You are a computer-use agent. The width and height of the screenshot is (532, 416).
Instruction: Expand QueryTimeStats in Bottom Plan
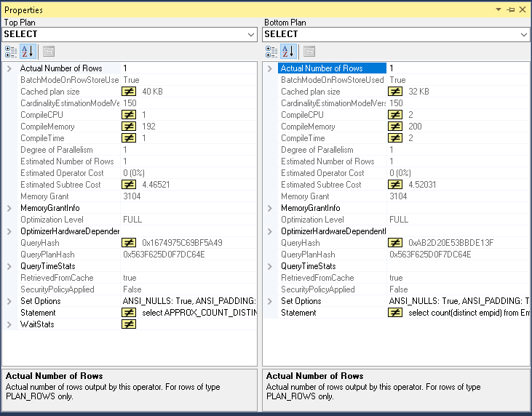coord(270,266)
